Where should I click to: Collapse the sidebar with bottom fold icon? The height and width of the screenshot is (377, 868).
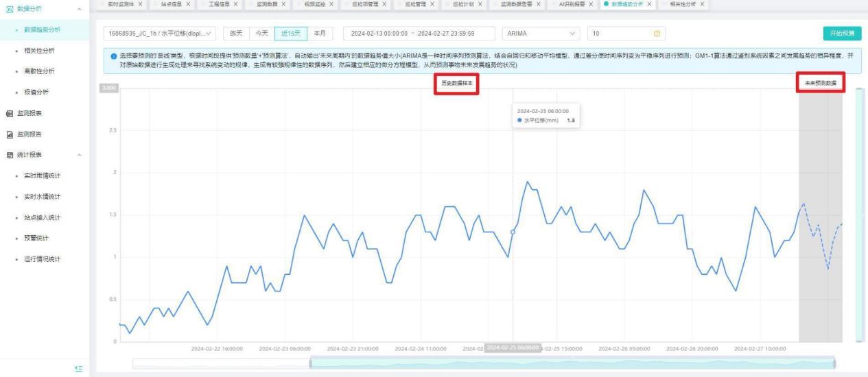click(x=78, y=369)
